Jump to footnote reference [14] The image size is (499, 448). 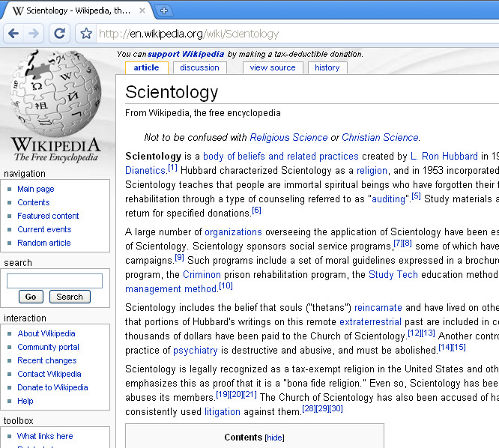445,348
